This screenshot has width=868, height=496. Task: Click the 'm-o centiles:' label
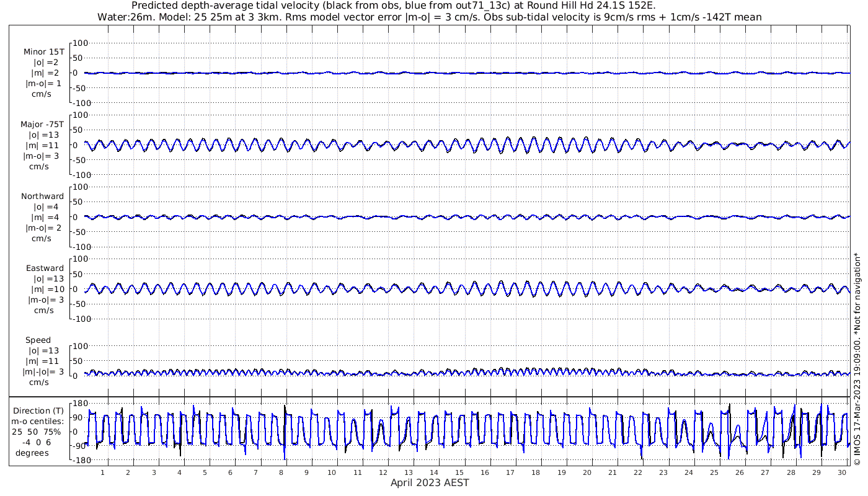38,421
